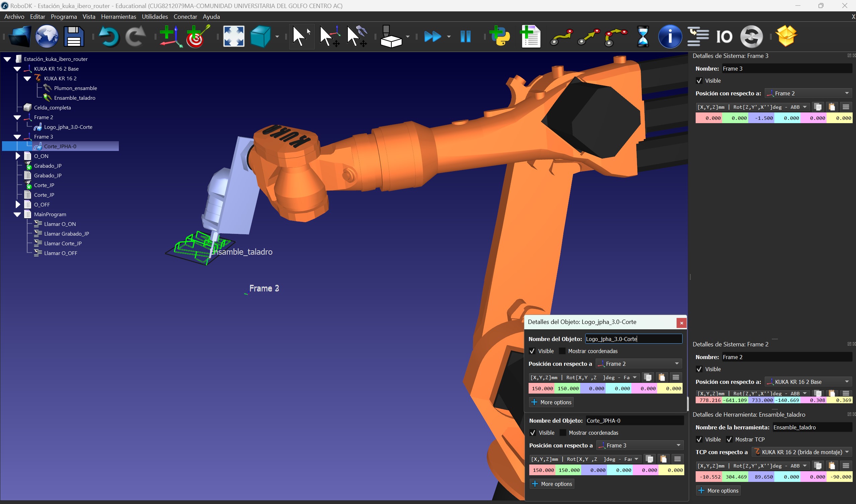Screen dimensions: 856x504
Task: Activate the move reference frames tool
Action: (329, 36)
